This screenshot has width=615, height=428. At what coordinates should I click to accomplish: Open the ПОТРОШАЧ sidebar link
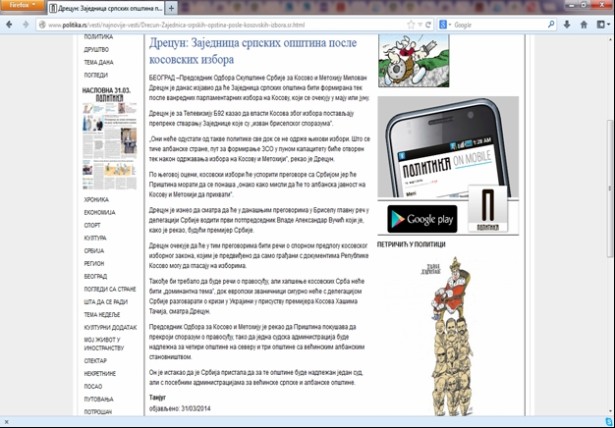(x=98, y=412)
